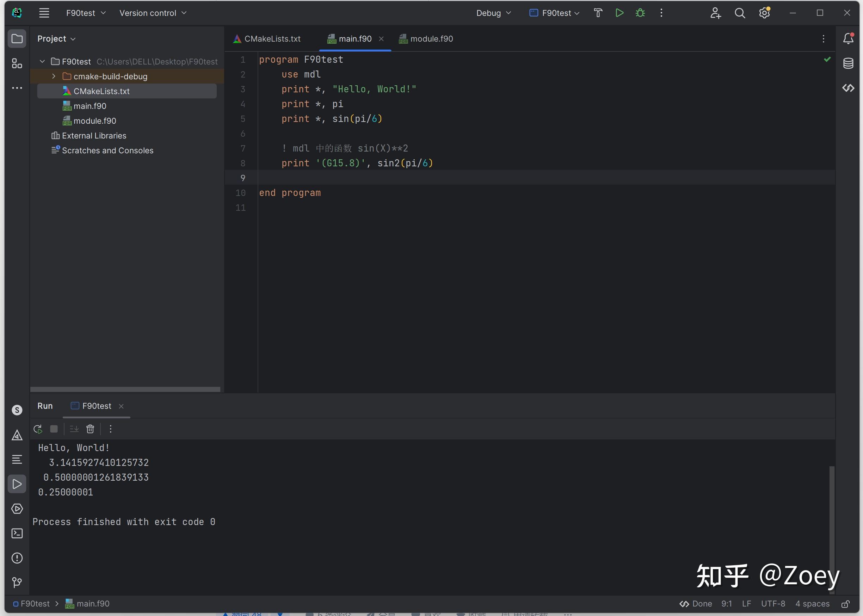The image size is (863, 616).
Task: Toggle the Project tool window folder icon
Action: click(x=17, y=38)
